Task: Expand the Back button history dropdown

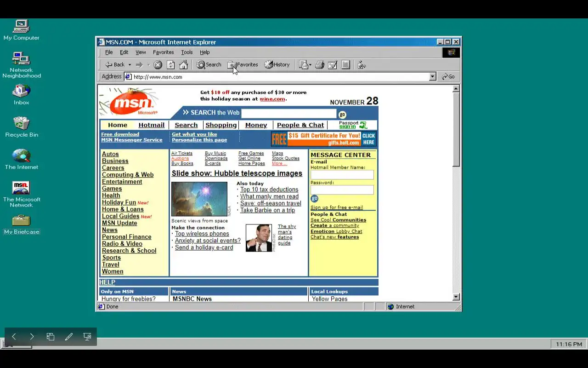Action: (130, 65)
